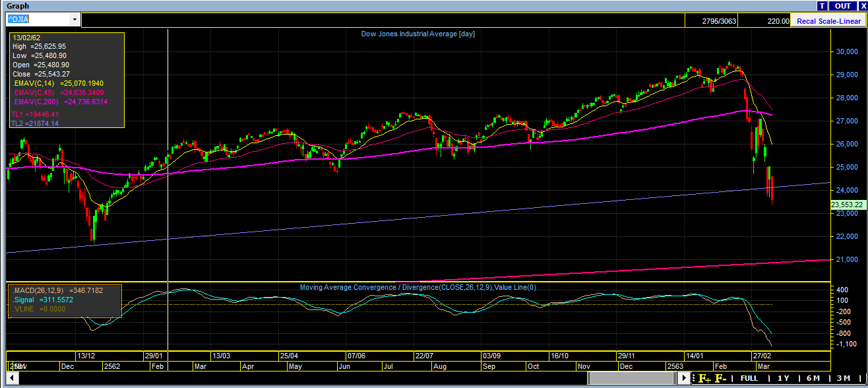
Task: Click the 14/01 date marker on the timeline
Action: coord(695,355)
